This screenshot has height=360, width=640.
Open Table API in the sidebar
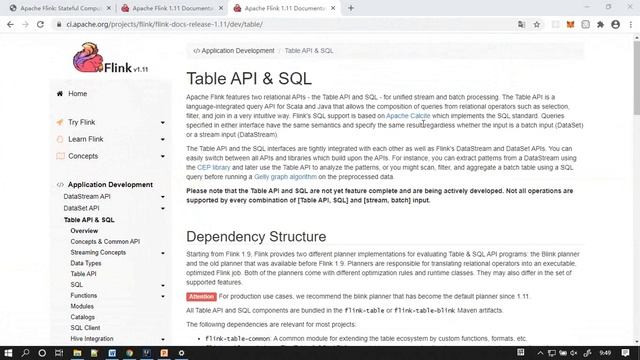point(83,274)
